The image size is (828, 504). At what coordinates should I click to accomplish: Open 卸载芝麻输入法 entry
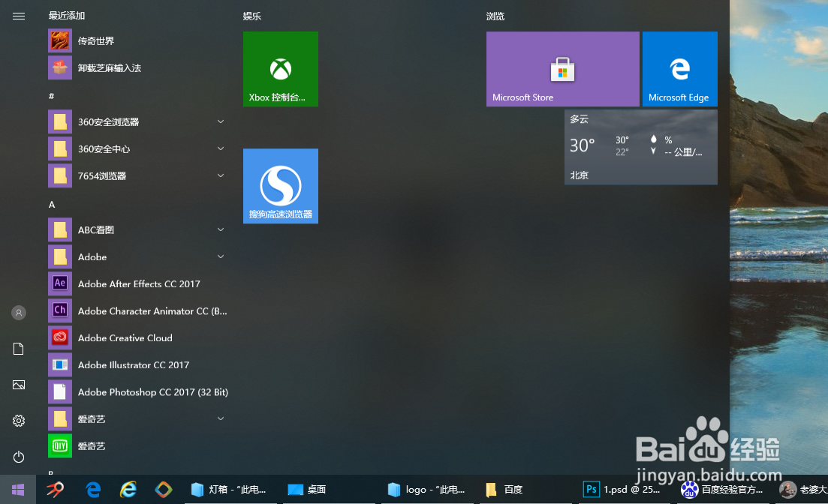click(x=137, y=67)
